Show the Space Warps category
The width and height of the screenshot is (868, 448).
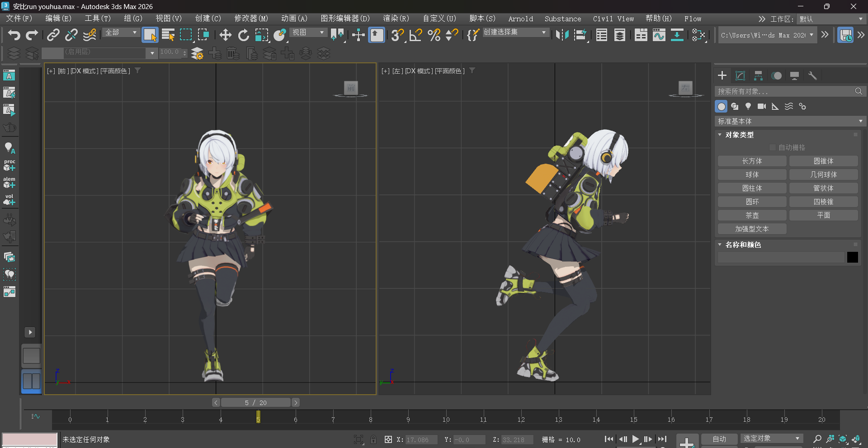(x=789, y=107)
